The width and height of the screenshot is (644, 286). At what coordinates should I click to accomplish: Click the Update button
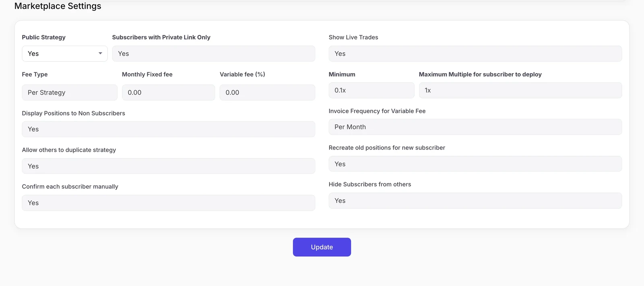[x=322, y=247]
